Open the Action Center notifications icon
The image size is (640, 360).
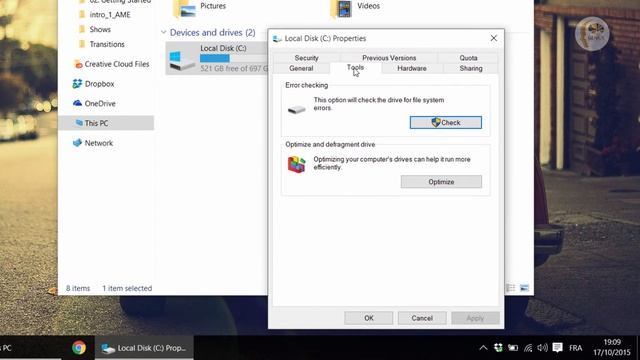click(x=557, y=347)
